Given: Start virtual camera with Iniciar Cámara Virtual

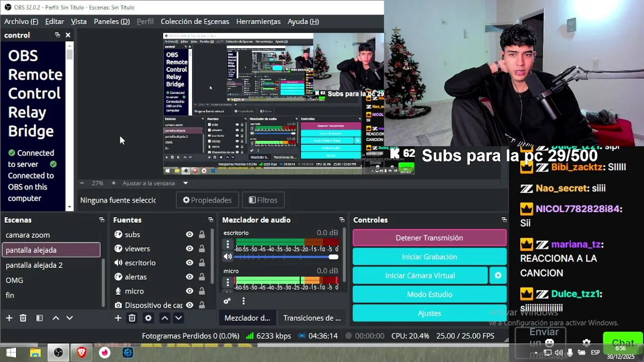Looking at the screenshot, I should pos(420,276).
